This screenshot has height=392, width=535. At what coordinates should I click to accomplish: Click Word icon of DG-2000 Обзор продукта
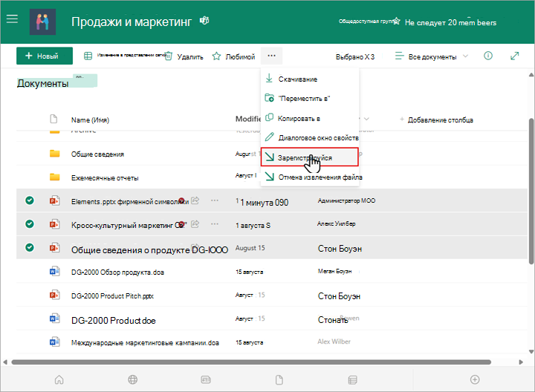tap(54, 271)
